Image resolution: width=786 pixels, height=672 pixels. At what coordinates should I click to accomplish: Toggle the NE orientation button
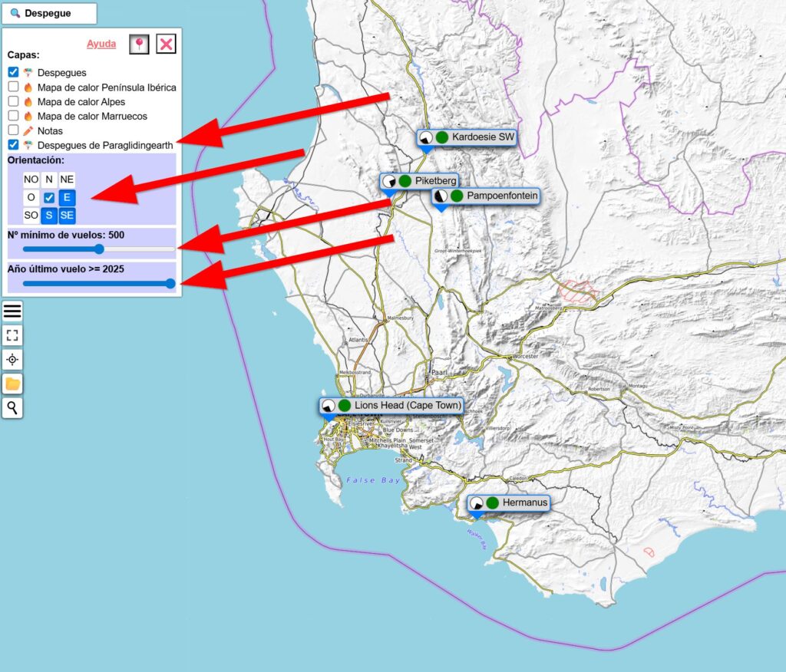click(x=68, y=180)
